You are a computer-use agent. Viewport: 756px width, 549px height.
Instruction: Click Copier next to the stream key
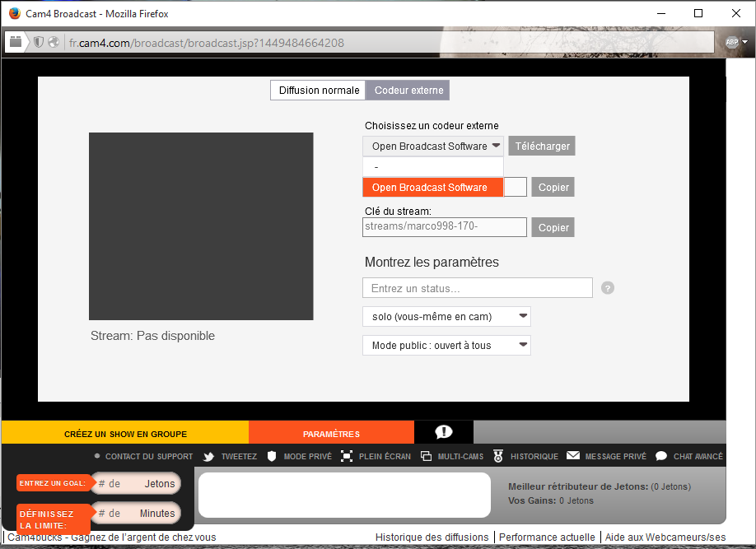pos(553,227)
